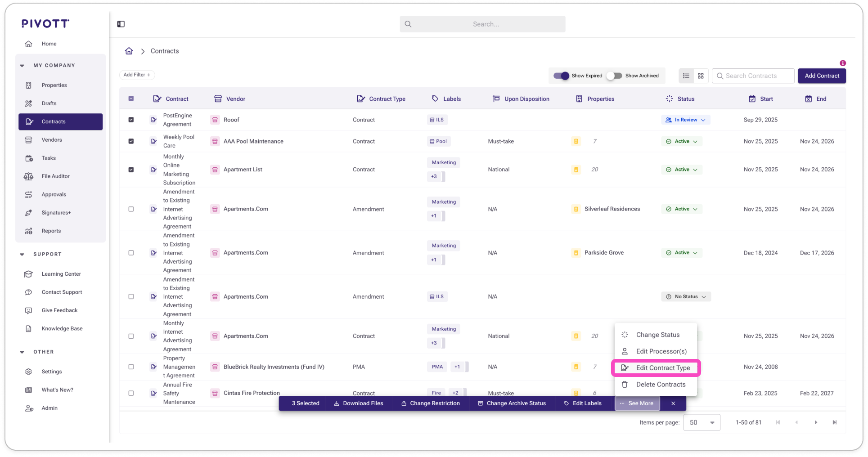Open the No Status dropdown

[686, 297]
